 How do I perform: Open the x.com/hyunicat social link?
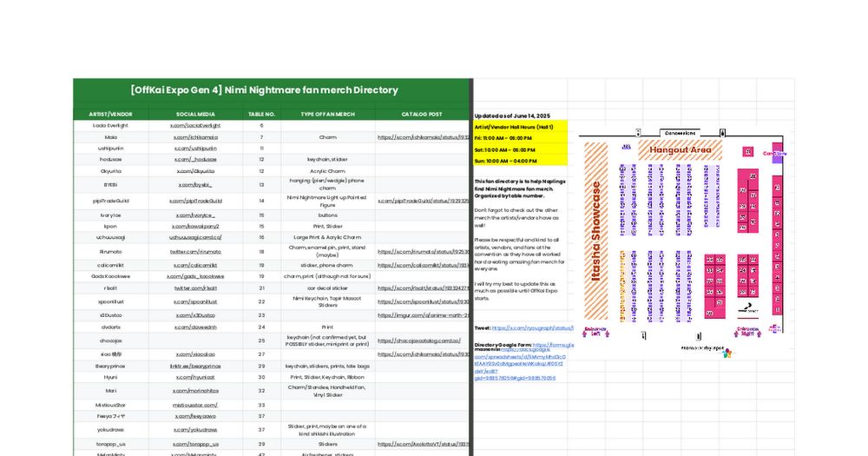click(x=195, y=377)
